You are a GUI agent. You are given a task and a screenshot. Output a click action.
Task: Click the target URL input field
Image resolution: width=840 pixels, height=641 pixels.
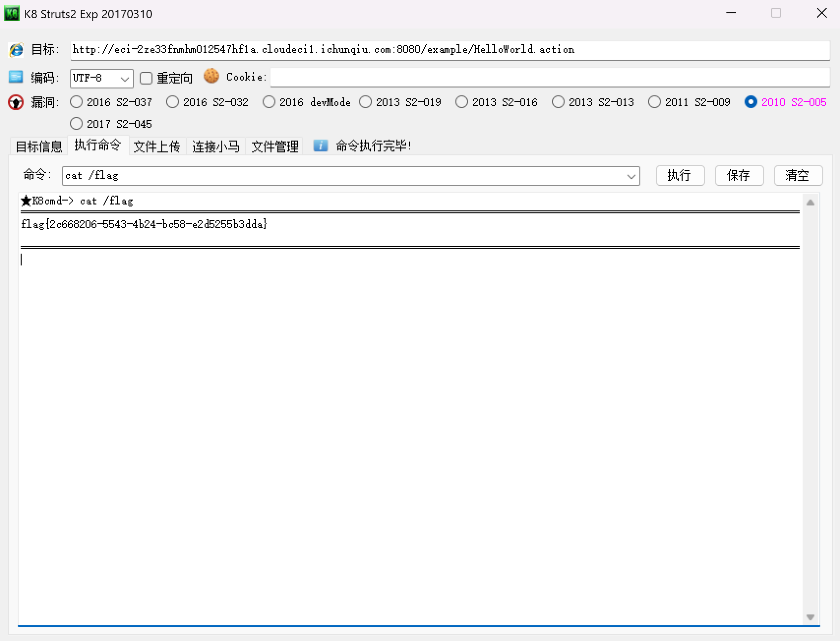[450, 50]
